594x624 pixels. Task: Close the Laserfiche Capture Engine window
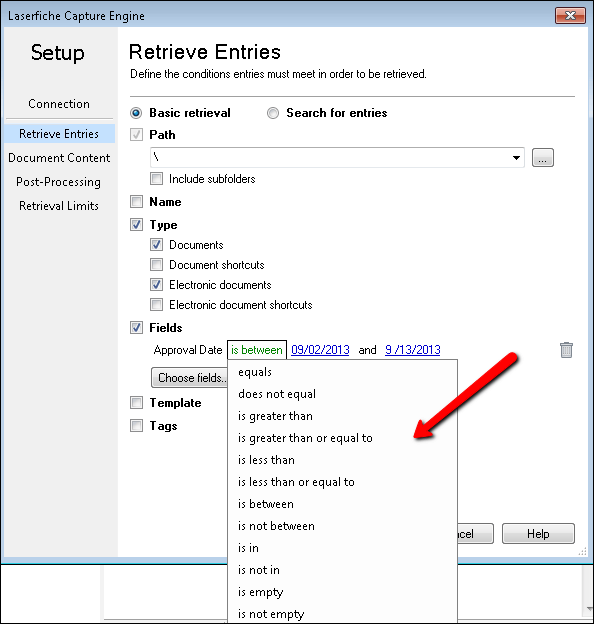tap(570, 16)
